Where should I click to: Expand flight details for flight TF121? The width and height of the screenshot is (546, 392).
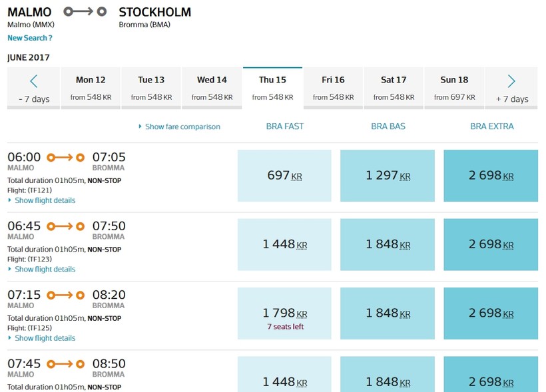point(45,200)
